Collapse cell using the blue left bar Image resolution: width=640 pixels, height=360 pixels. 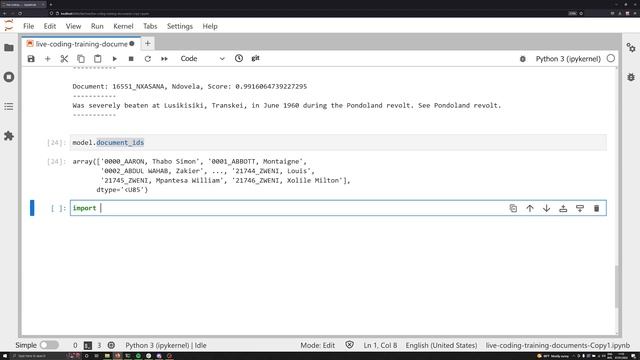[32, 208]
